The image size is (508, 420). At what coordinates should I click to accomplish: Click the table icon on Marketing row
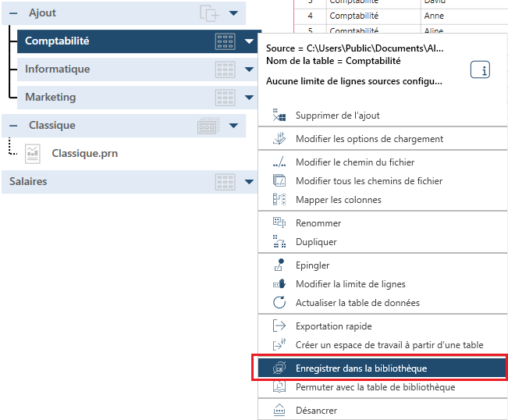[x=225, y=98]
